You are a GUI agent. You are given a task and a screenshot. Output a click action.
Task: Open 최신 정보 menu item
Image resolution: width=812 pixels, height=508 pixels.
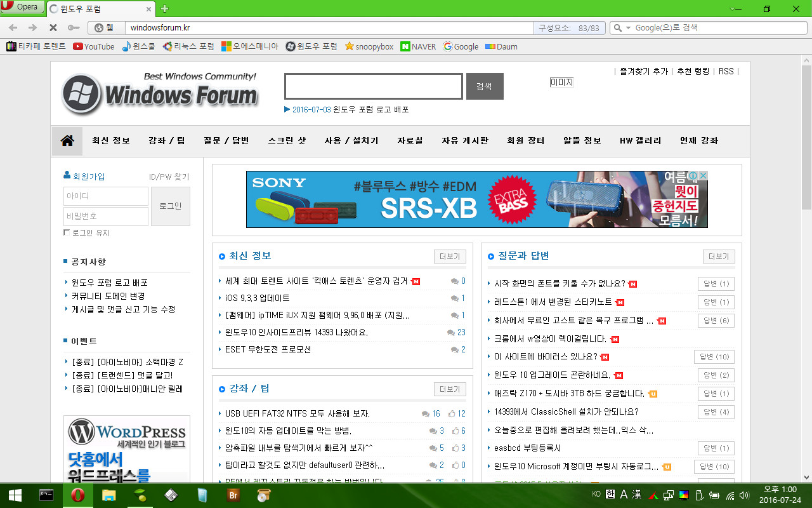111,141
